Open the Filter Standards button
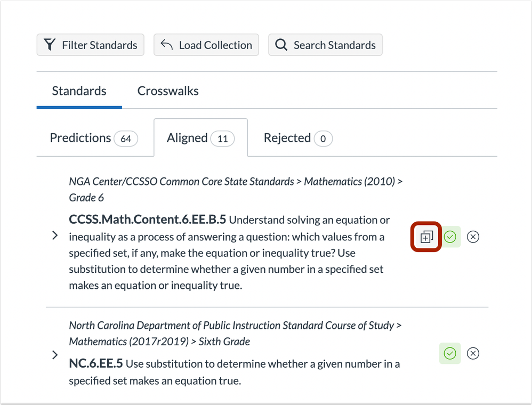The image size is (532, 405). pos(91,45)
